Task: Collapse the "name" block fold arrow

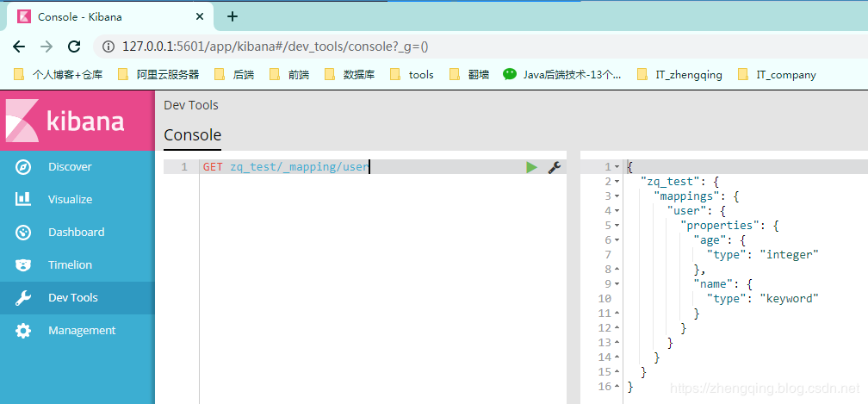Action: pos(617,284)
